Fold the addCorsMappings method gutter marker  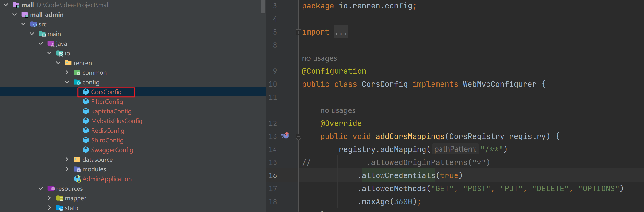(298, 137)
